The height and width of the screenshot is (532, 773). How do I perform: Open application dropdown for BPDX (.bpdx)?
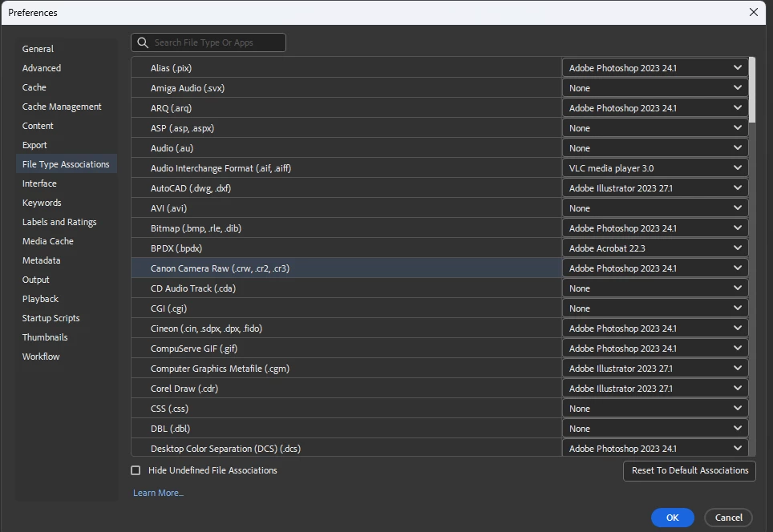coord(655,248)
